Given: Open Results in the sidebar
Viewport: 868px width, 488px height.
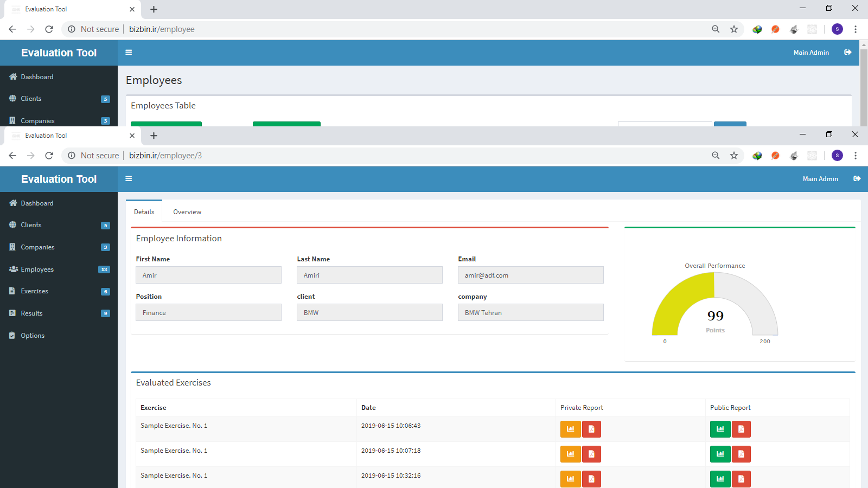Looking at the screenshot, I should tap(59, 313).
